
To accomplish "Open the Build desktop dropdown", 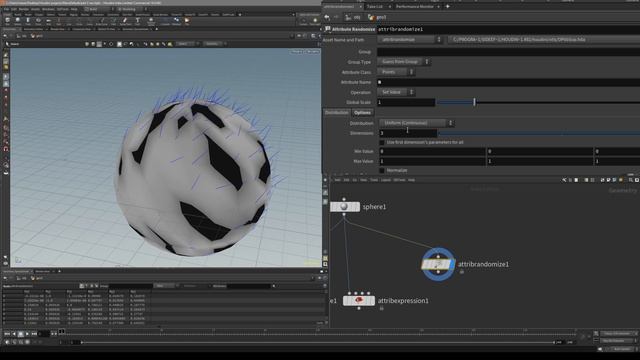I will 98,9.
